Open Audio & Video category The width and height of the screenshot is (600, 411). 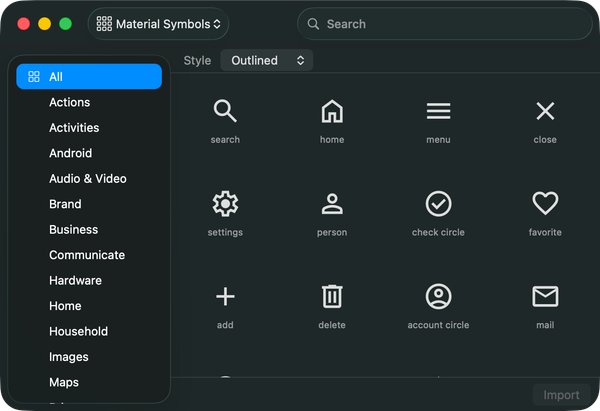pyautogui.click(x=88, y=178)
